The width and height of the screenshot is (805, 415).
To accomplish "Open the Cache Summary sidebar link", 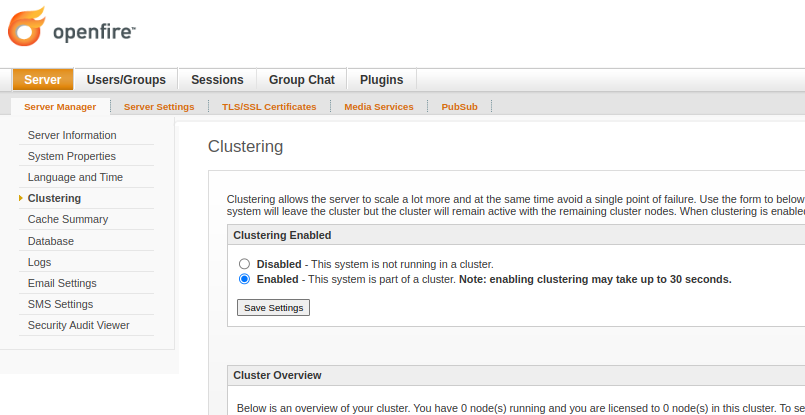I will click(68, 219).
